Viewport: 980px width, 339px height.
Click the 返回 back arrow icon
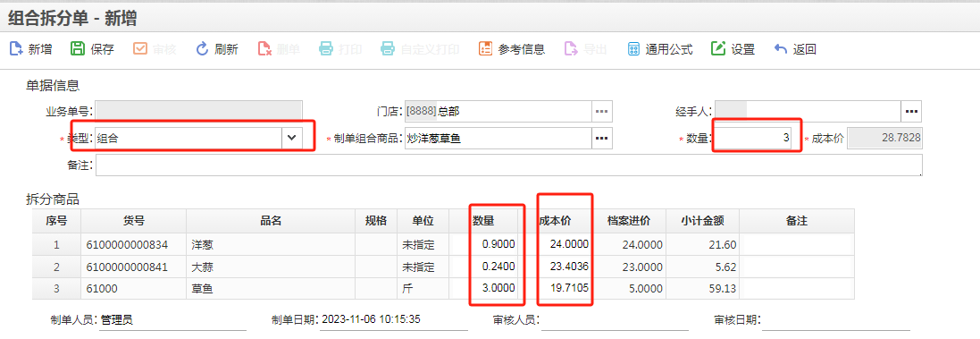click(x=780, y=49)
